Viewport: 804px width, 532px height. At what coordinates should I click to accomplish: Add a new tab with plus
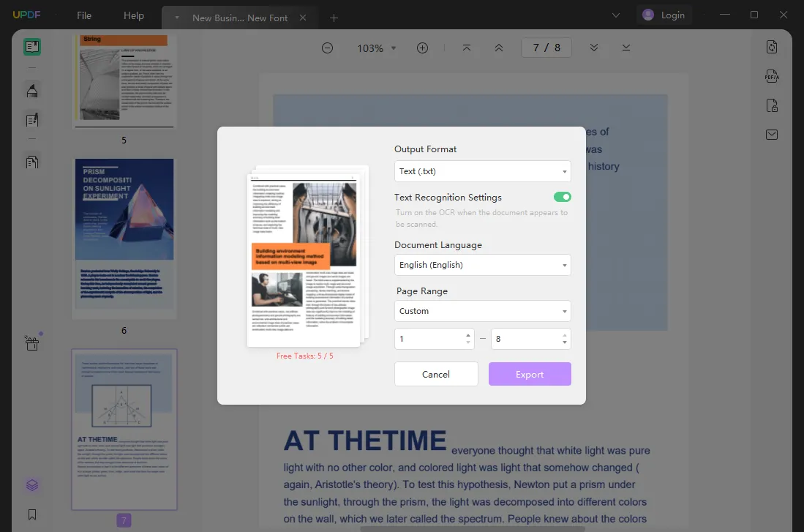click(334, 18)
